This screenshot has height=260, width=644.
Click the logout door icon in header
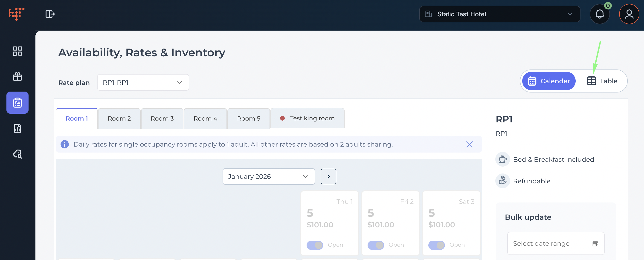coord(50,14)
